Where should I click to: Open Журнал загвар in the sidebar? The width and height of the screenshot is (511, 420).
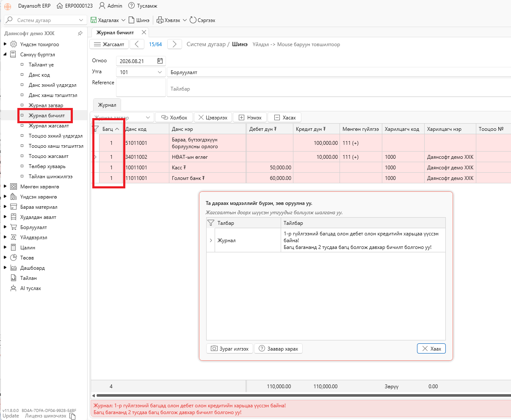point(46,105)
